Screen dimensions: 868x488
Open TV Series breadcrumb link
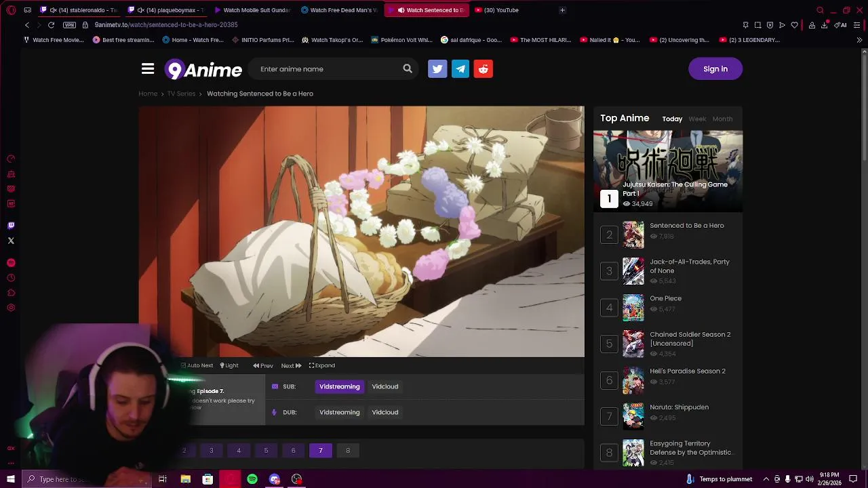point(181,94)
